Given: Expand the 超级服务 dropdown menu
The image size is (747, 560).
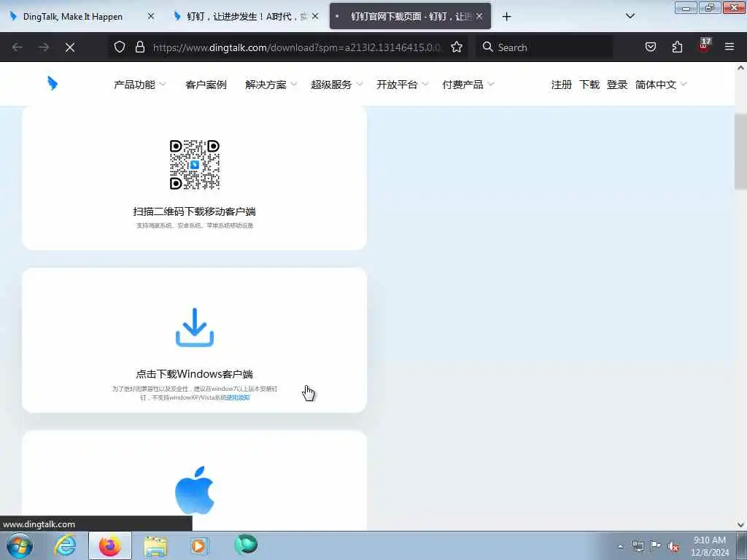Looking at the screenshot, I should (x=337, y=85).
